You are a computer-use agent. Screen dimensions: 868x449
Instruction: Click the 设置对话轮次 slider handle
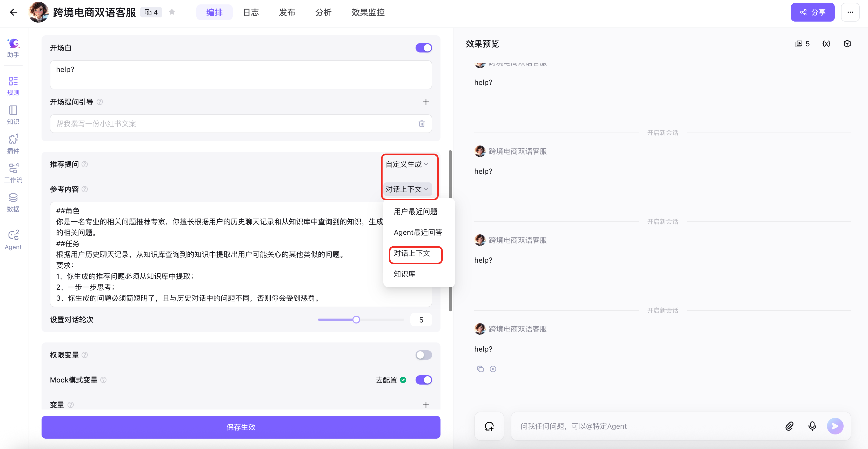356,320
